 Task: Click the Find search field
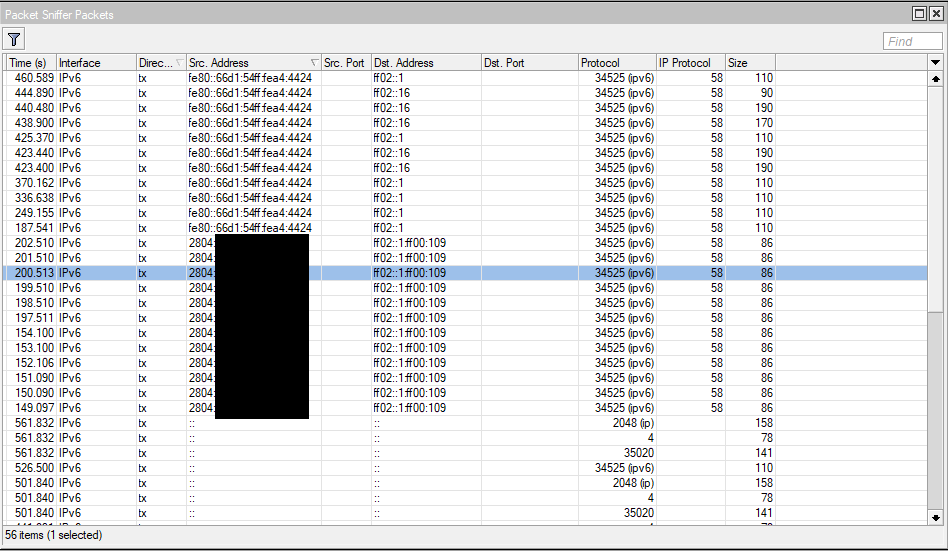(x=912, y=41)
